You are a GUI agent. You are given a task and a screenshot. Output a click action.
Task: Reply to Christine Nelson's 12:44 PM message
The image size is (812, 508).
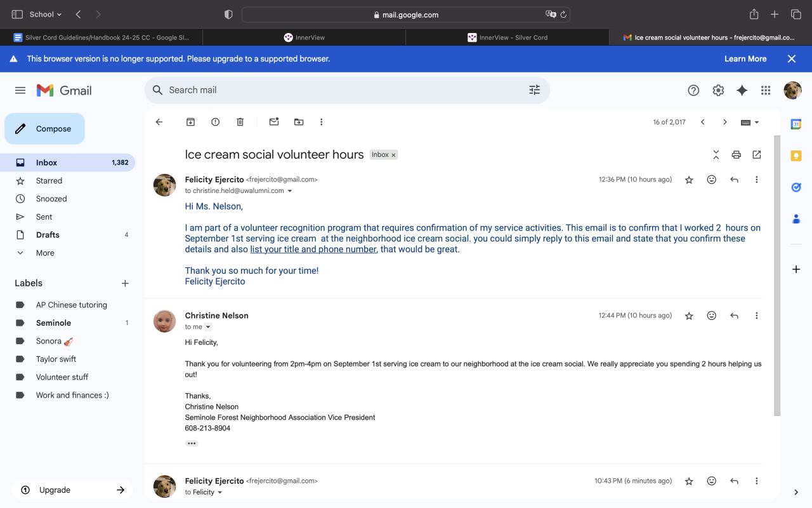coord(735,316)
